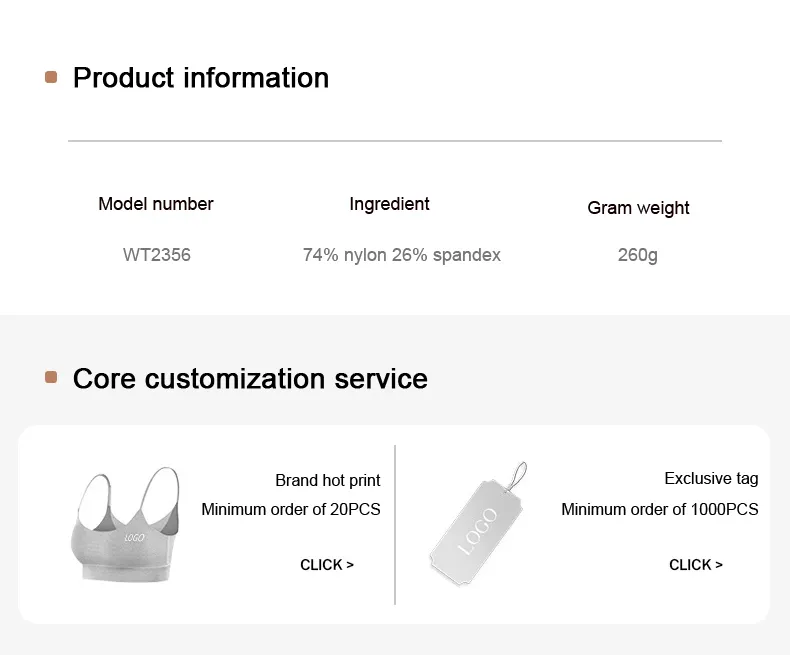
Task: Click the LOGO print on the bra
Action: tap(136, 538)
